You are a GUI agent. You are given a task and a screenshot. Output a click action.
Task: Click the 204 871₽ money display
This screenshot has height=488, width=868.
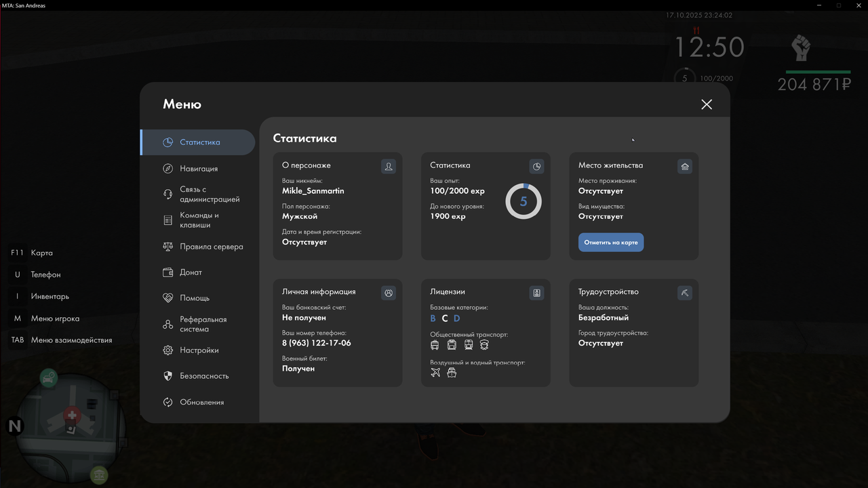(x=814, y=85)
